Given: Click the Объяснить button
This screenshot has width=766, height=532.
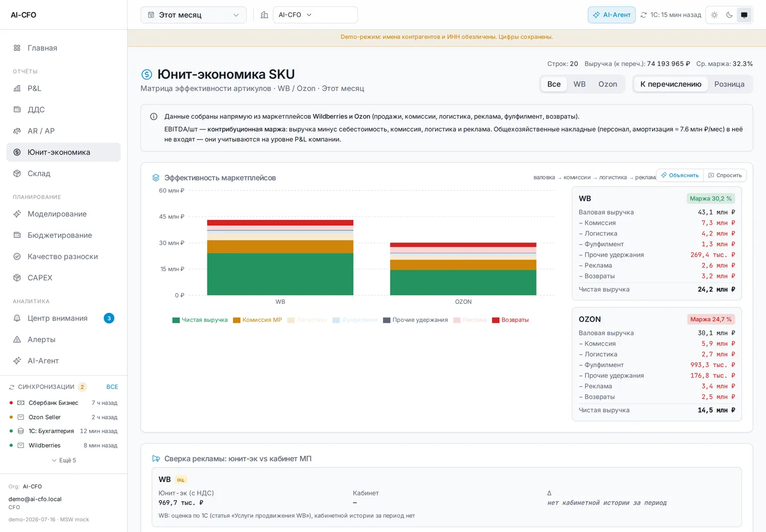Looking at the screenshot, I should [x=680, y=176].
